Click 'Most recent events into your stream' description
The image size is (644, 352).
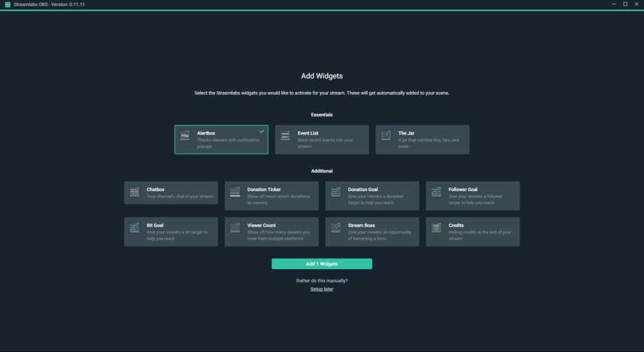coord(325,143)
